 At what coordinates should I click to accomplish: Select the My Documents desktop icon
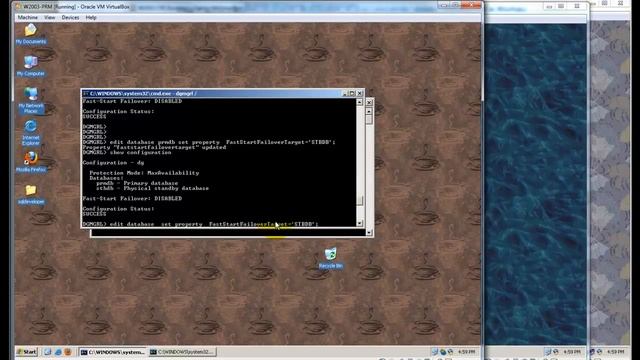pyautogui.click(x=31, y=34)
